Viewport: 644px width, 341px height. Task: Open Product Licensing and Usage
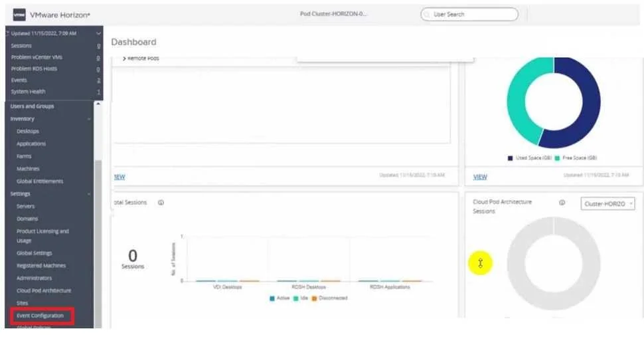(42, 236)
